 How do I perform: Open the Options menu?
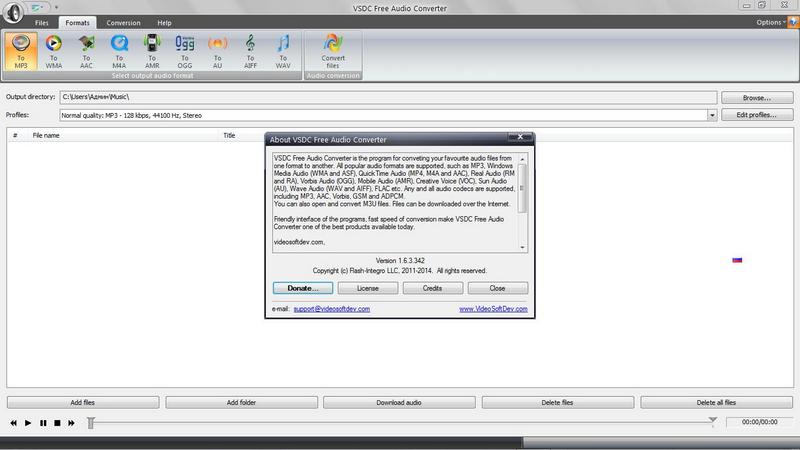click(770, 22)
